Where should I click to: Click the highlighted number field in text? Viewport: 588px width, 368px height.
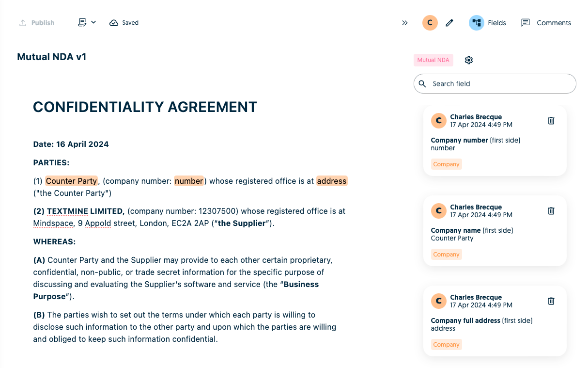tap(189, 181)
